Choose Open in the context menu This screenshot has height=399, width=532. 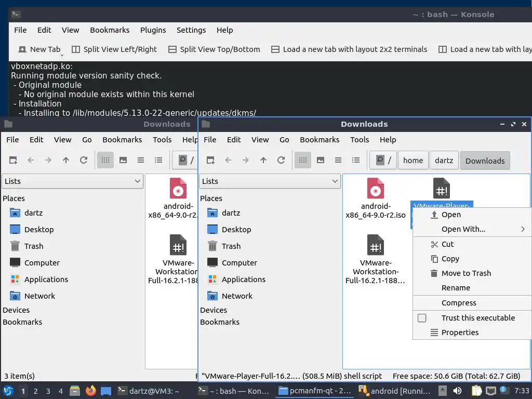472,215
